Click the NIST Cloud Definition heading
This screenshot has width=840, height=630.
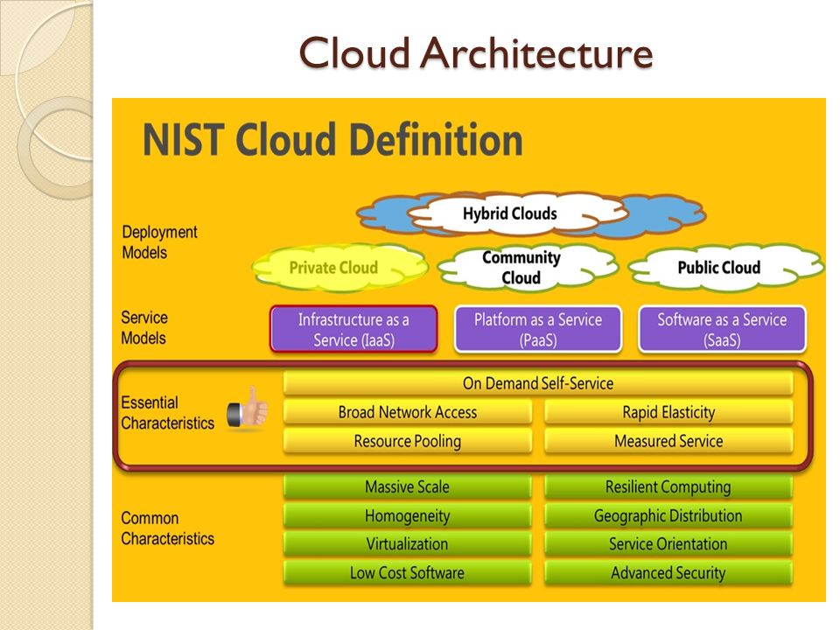click(332, 139)
